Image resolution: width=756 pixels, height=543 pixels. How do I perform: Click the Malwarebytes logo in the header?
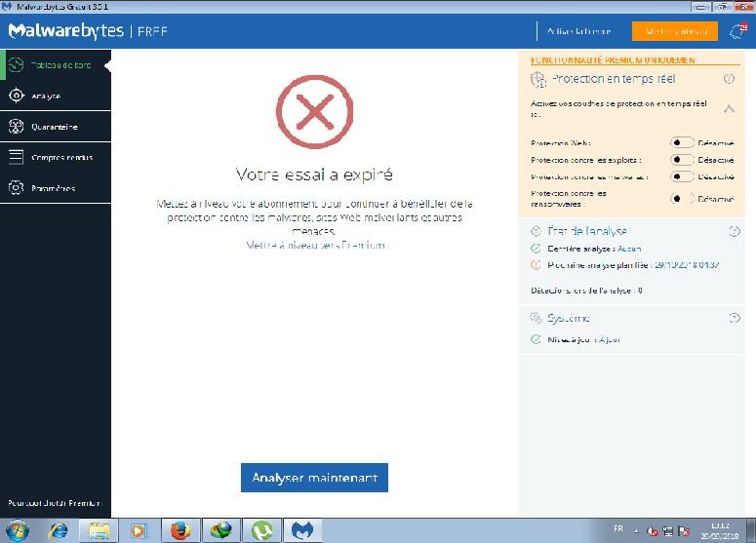(66, 31)
